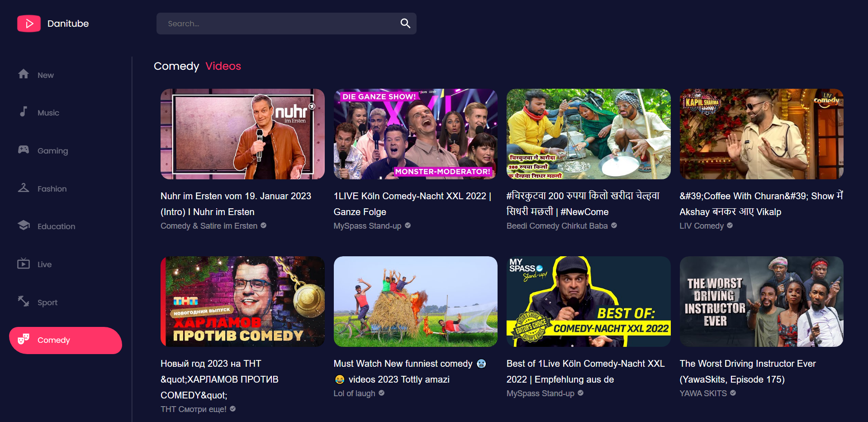Select the Gaming category label
The width and height of the screenshot is (868, 422).
click(x=53, y=151)
